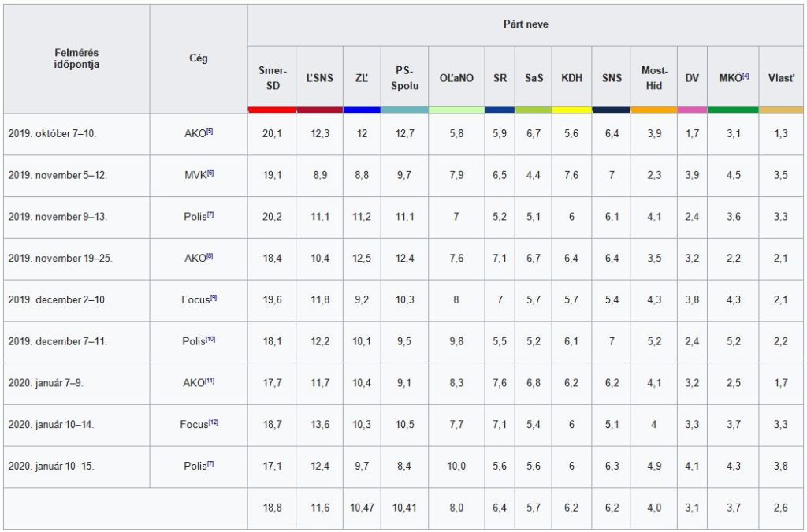807x532 pixels.
Task: Click the red Smer-SD color bar
Action: [272, 110]
